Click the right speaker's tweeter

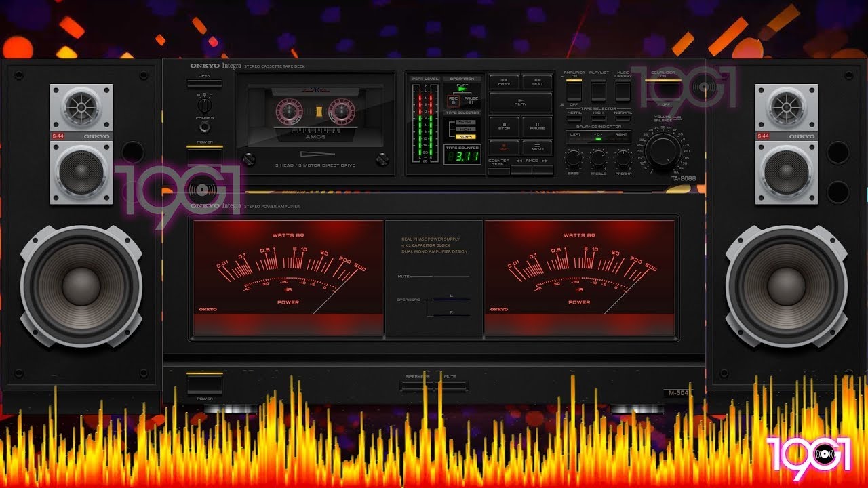[787, 106]
